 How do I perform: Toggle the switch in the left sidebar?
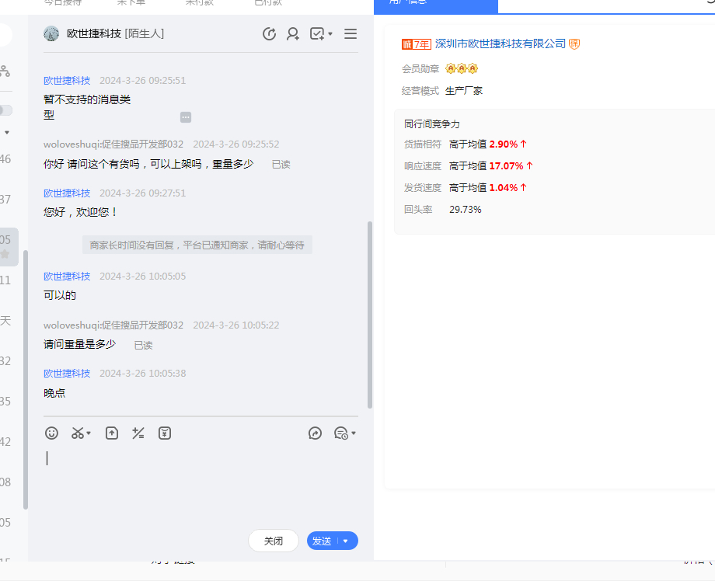5,110
